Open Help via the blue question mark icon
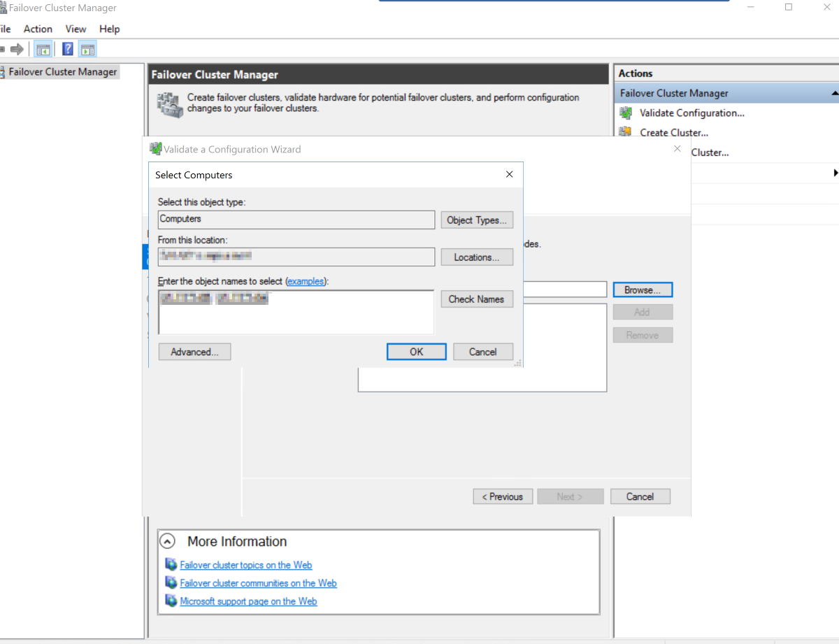This screenshot has height=644, width=839. tap(68, 49)
